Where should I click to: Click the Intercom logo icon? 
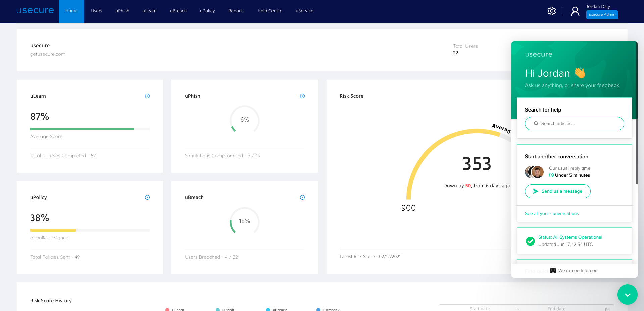pos(553,271)
